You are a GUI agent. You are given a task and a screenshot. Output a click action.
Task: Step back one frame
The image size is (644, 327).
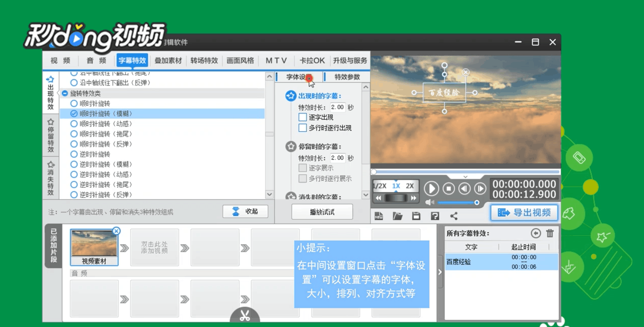tap(464, 189)
